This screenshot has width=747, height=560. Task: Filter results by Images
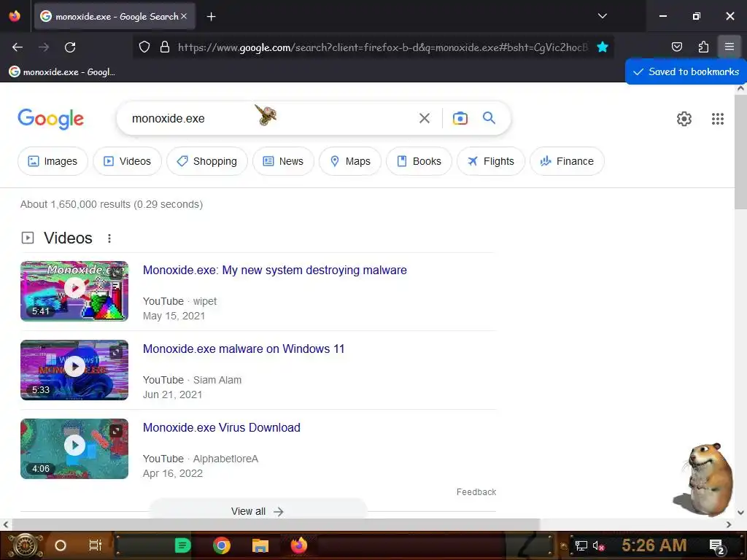click(x=53, y=161)
